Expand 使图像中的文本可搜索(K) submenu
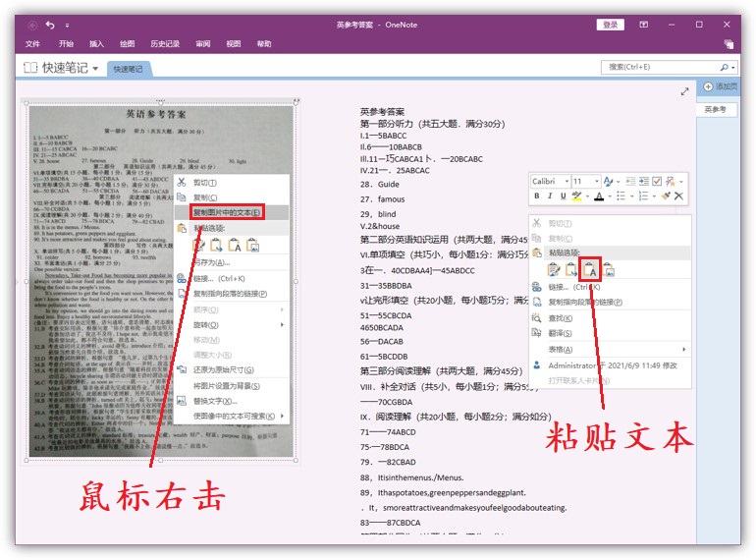Viewport: 756px width, 560px height. (x=232, y=416)
